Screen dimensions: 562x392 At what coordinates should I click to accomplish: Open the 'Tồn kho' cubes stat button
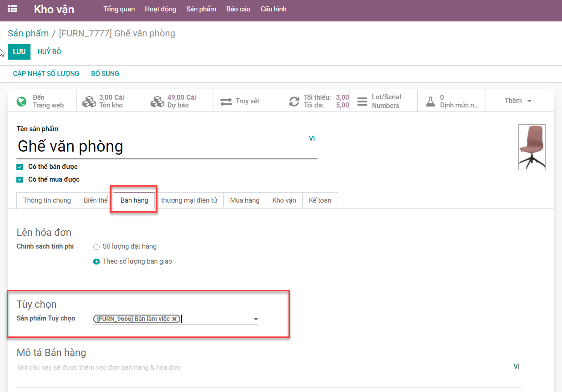click(89, 101)
